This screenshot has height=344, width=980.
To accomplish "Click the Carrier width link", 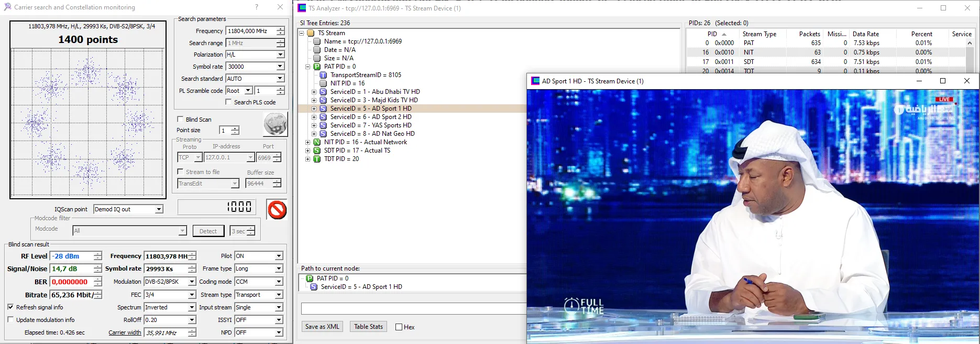I will click(125, 332).
